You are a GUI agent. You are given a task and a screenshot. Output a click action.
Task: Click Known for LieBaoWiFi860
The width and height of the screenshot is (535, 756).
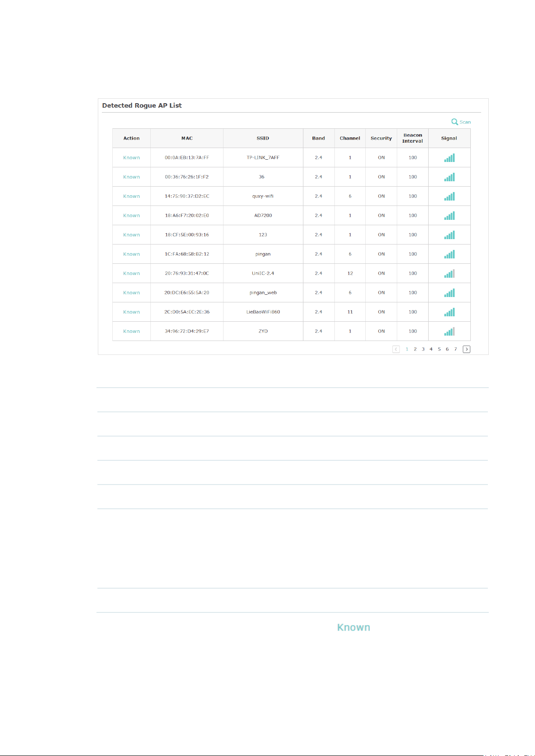point(132,312)
